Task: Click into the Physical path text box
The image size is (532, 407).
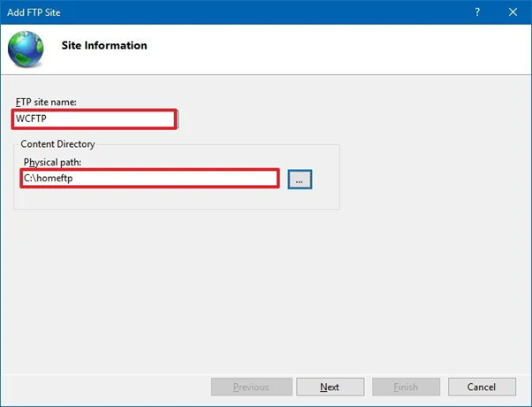Action: click(149, 179)
